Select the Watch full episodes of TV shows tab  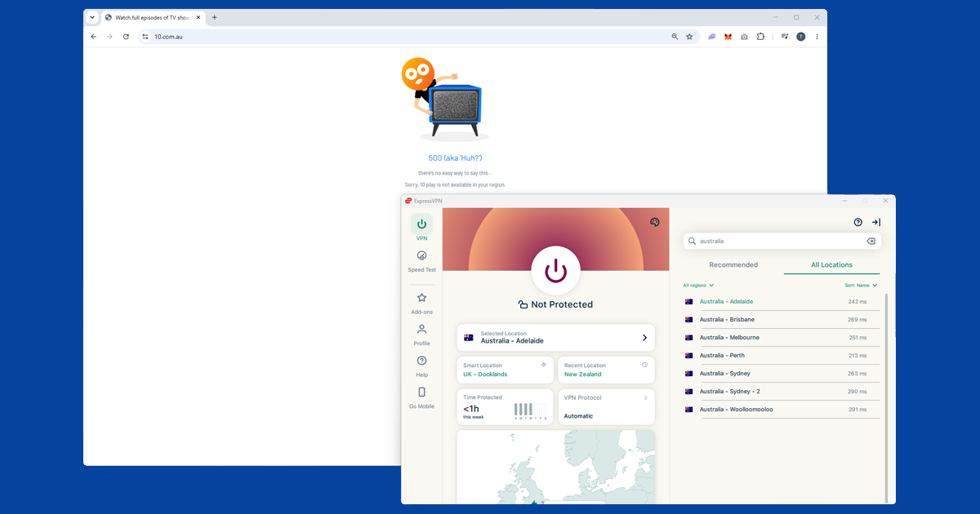pyautogui.click(x=153, y=17)
